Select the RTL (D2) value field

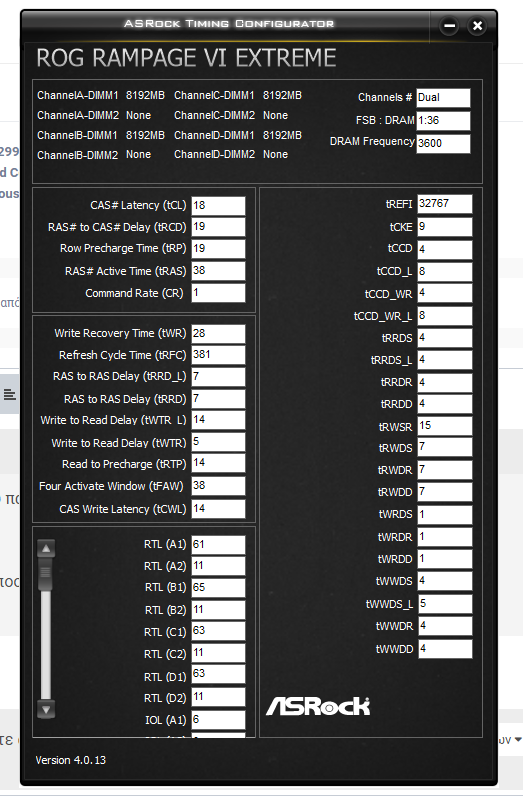(x=218, y=697)
